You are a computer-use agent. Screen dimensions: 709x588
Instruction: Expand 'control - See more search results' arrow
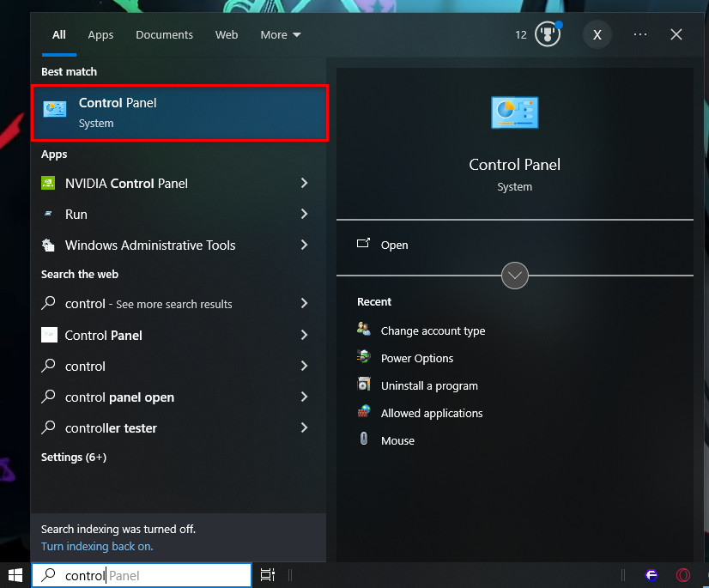(x=304, y=303)
